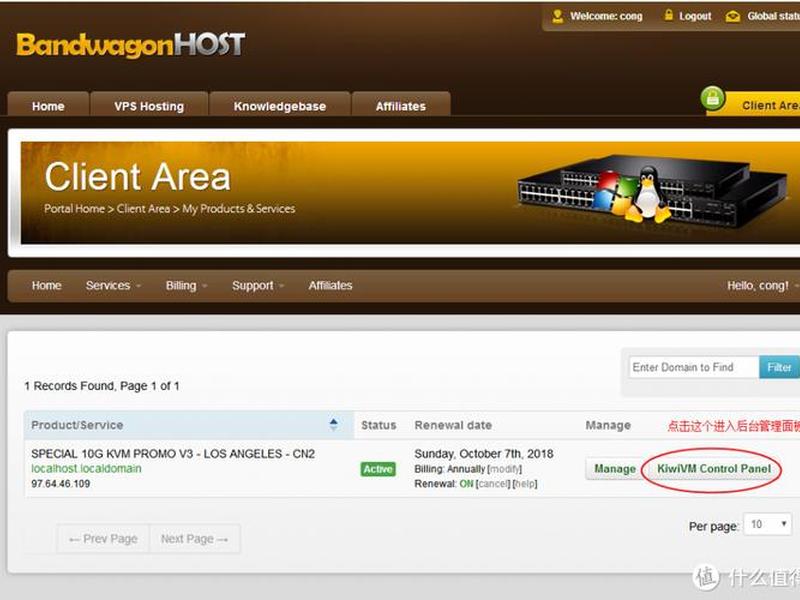Click the green lock icon by Client Area

click(x=713, y=98)
